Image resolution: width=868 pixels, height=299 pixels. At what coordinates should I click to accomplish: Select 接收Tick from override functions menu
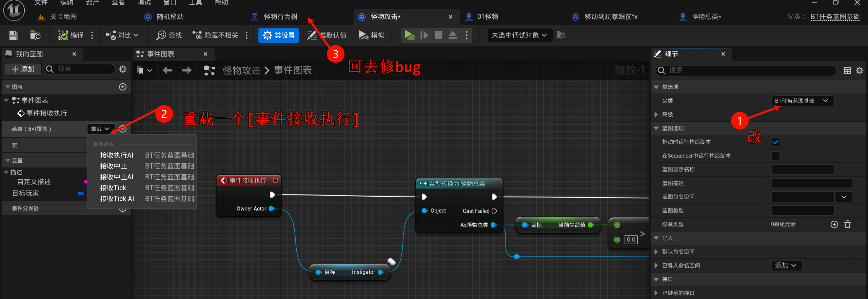click(x=113, y=188)
